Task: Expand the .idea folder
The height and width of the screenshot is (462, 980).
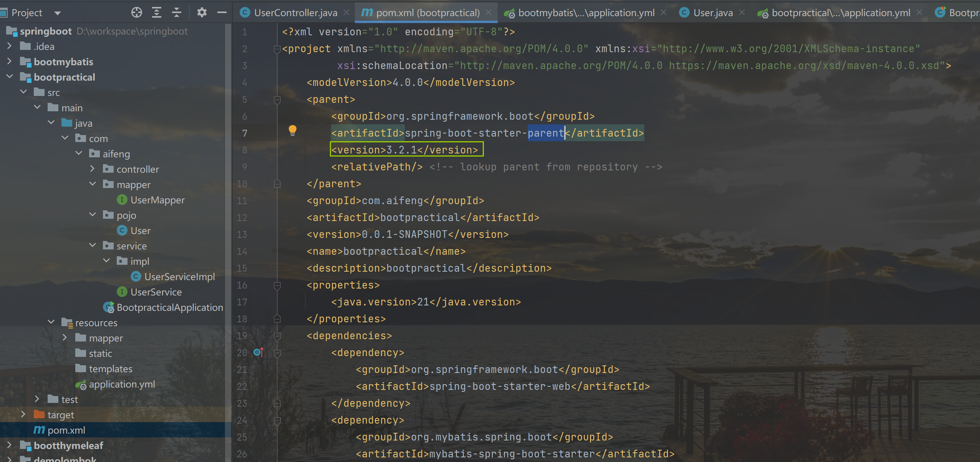Action: [x=10, y=46]
